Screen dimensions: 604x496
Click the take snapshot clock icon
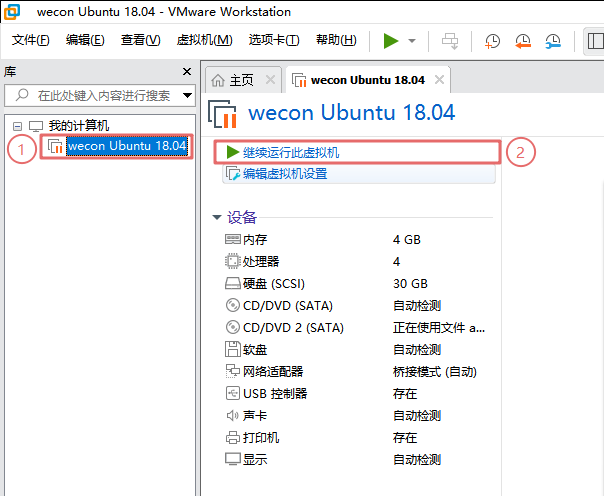[493, 41]
